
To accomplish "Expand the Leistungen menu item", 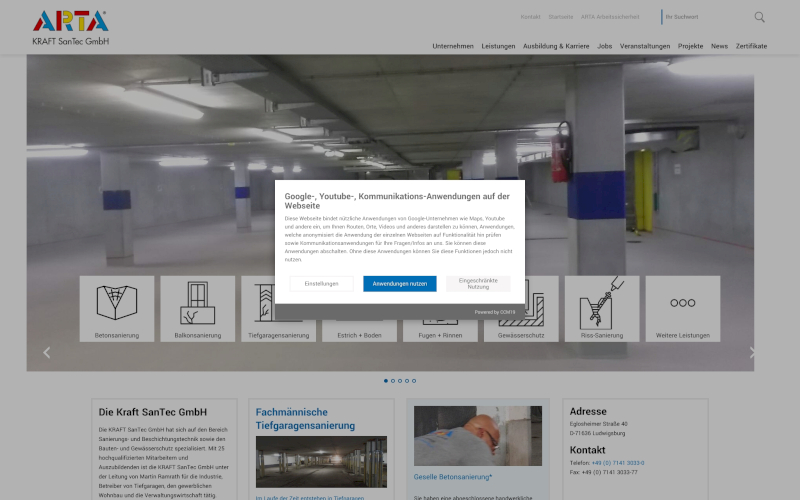I will pos(498,46).
